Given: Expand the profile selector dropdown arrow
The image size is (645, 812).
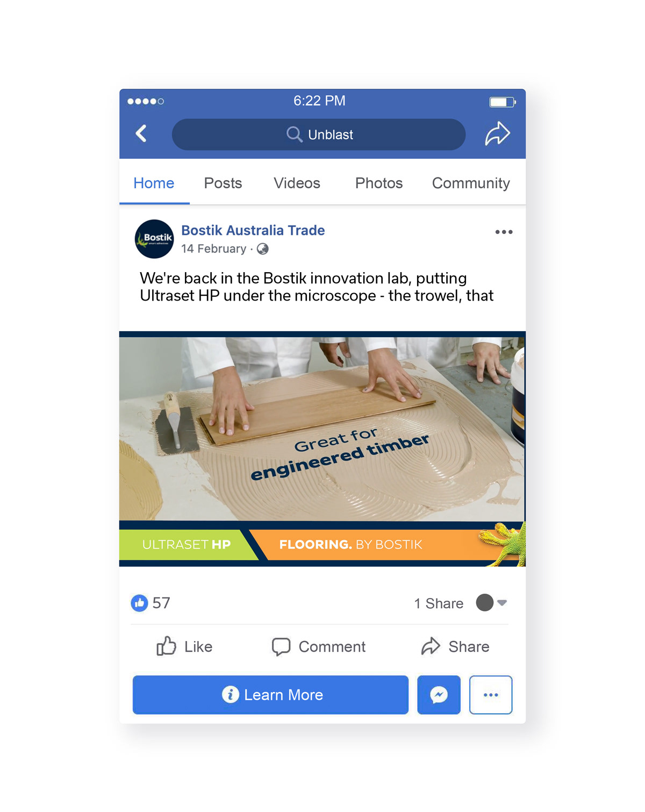Looking at the screenshot, I should (502, 603).
